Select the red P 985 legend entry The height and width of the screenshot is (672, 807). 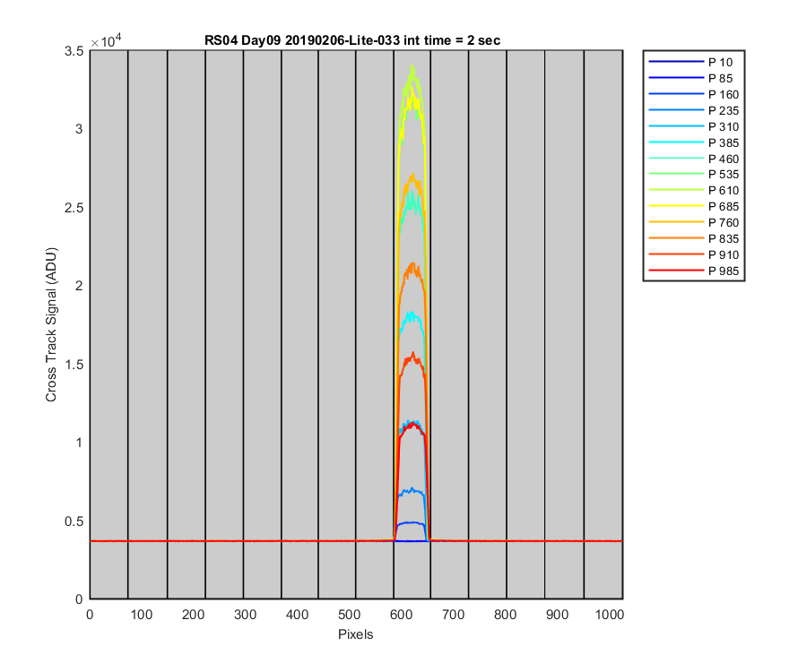coord(694,271)
